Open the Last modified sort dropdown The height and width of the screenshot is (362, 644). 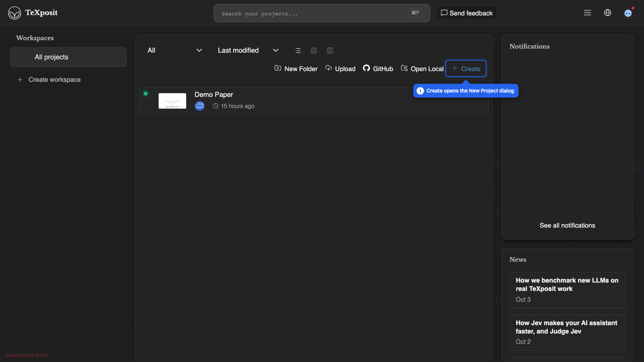tap(248, 50)
